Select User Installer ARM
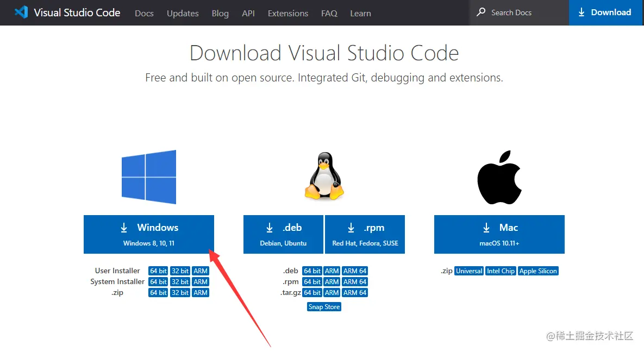This screenshot has width=644, height=352. tap(201, 271)
